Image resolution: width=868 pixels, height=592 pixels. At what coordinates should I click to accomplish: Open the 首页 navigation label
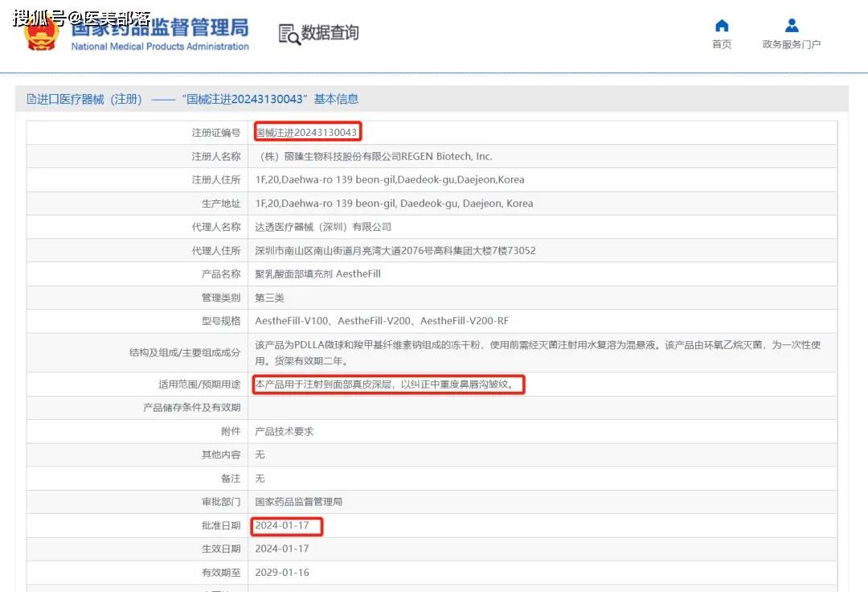click(722, 44)
